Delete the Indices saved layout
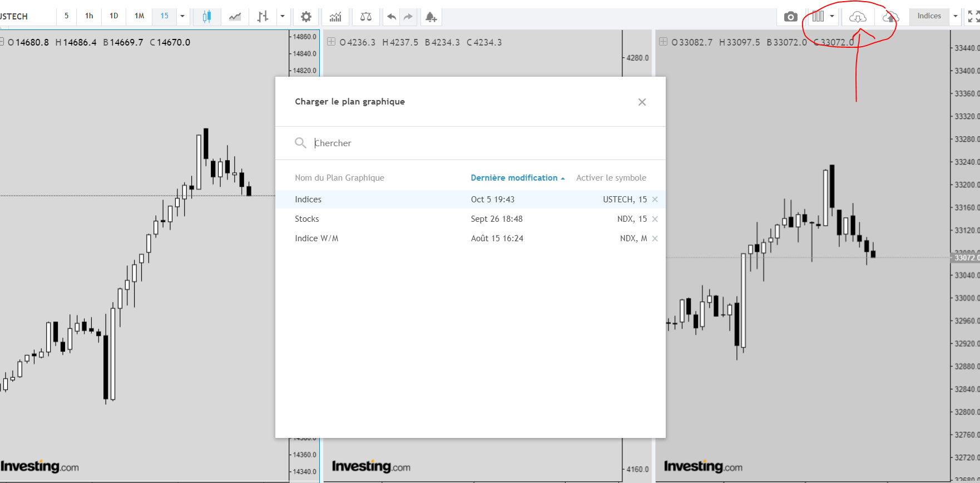This screenshot has height=483, width=980. [655, 200]
